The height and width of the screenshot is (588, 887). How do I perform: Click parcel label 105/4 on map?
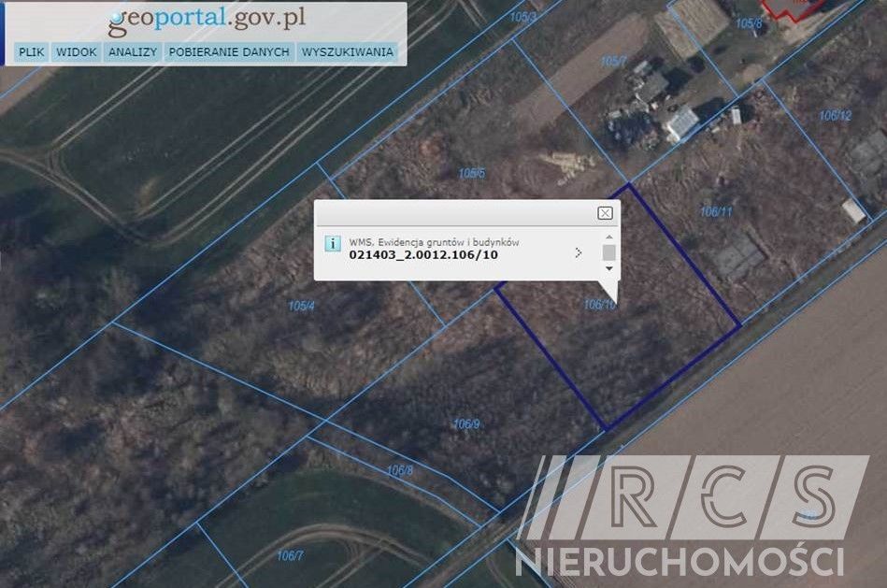[x=302, y=307]
